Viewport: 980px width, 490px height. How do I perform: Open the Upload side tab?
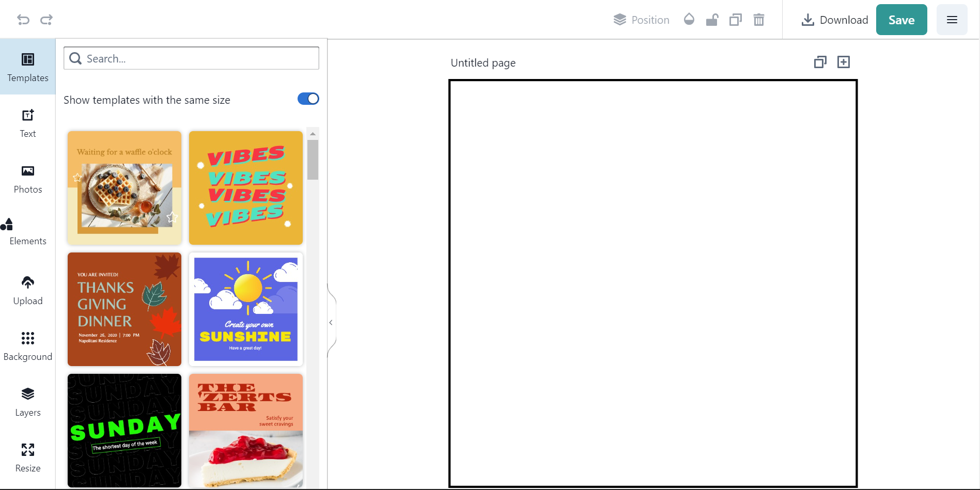click(28, 290)
